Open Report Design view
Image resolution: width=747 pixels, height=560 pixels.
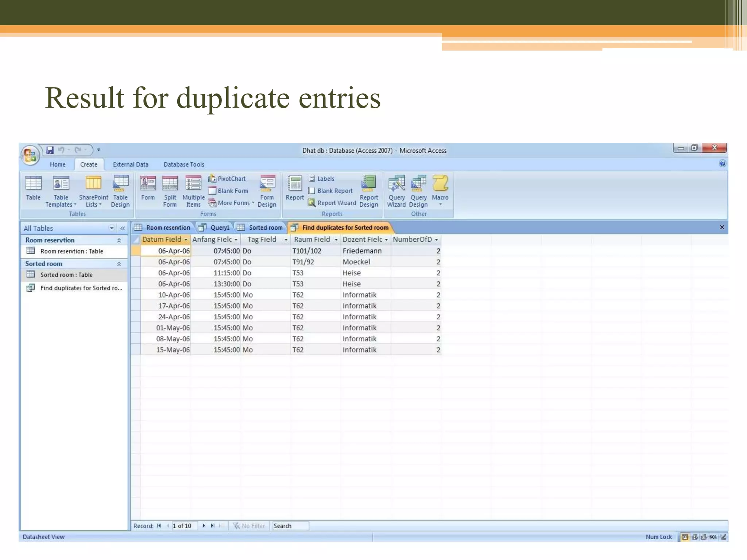[x=369, y=191]
